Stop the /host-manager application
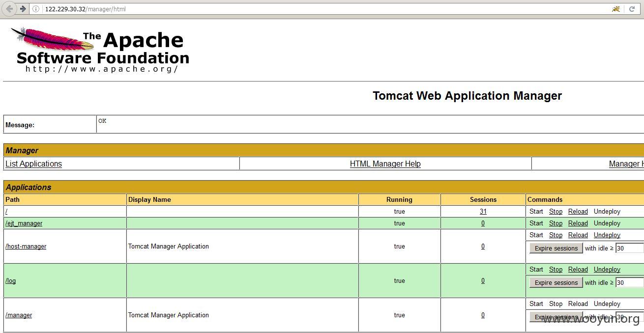644x333 pixels. [556, 235]
